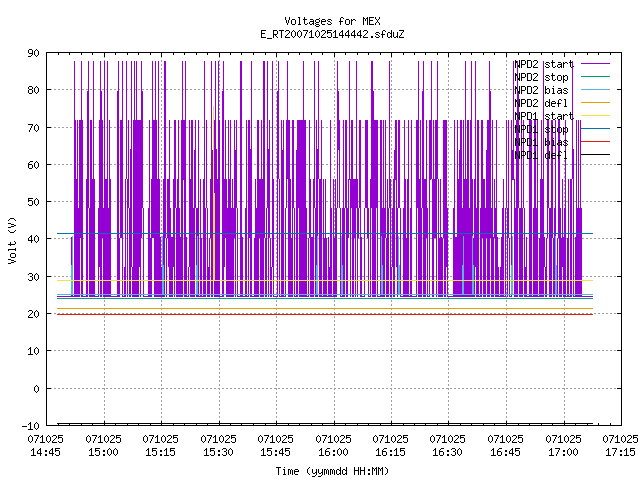Click the y-axis tick label -10
This screenshot has height=480, width=640.
tap(31, 426)
